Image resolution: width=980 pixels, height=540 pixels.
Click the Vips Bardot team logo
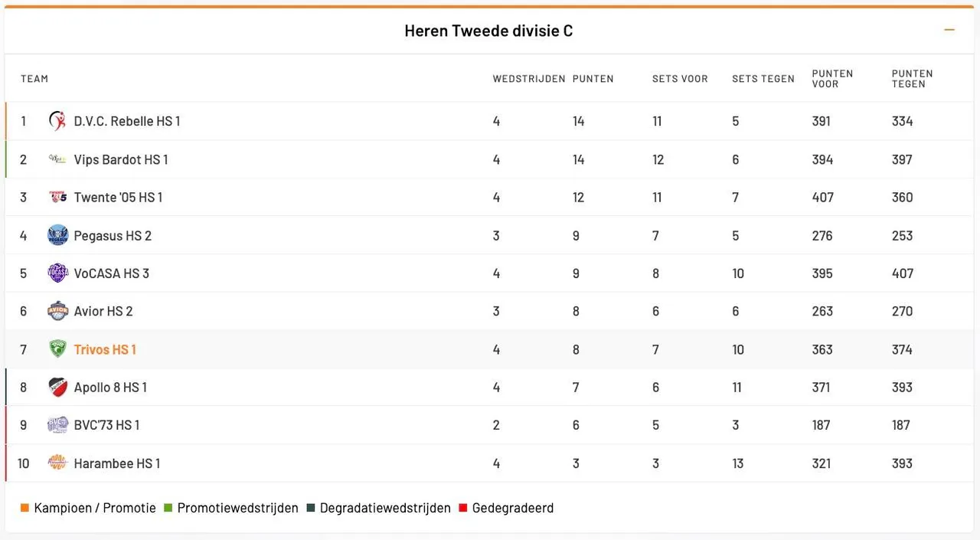(x=57, y=159)
